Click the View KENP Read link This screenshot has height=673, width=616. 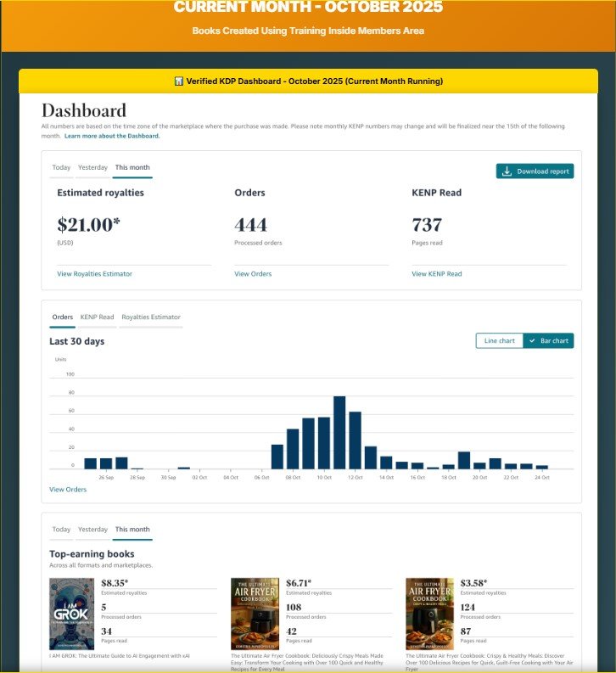[437, 274]
